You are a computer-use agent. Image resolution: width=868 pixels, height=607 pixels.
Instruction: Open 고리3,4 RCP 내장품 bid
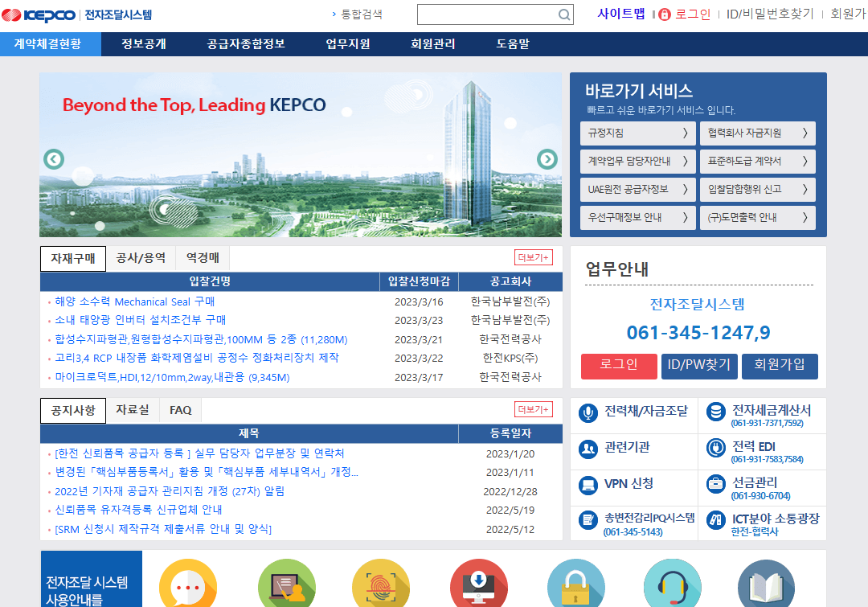pyautogui.click(x=197, y=358)
